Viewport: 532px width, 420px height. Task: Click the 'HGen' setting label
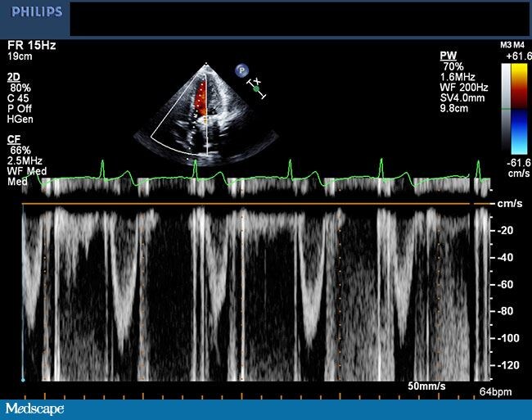(20, 119)
